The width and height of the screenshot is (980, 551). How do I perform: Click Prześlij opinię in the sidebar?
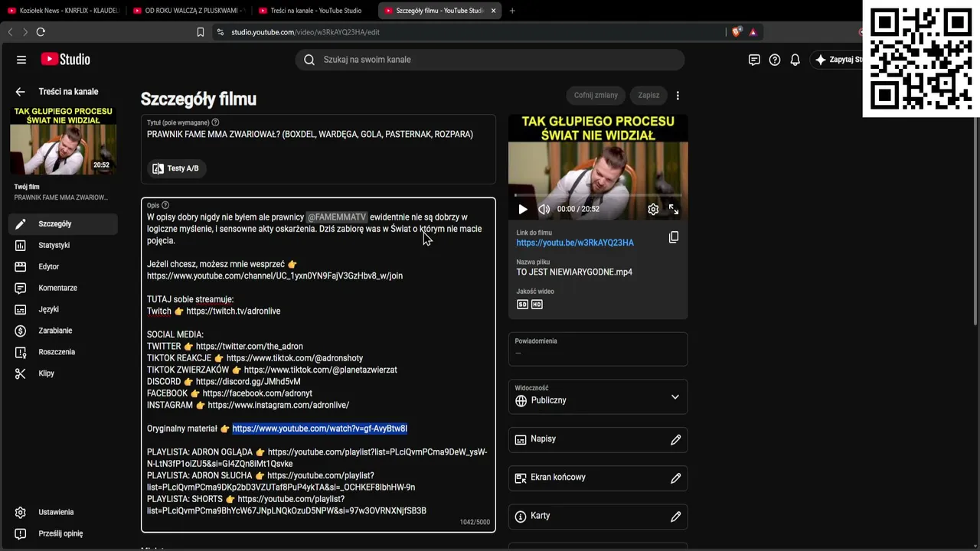63,533
